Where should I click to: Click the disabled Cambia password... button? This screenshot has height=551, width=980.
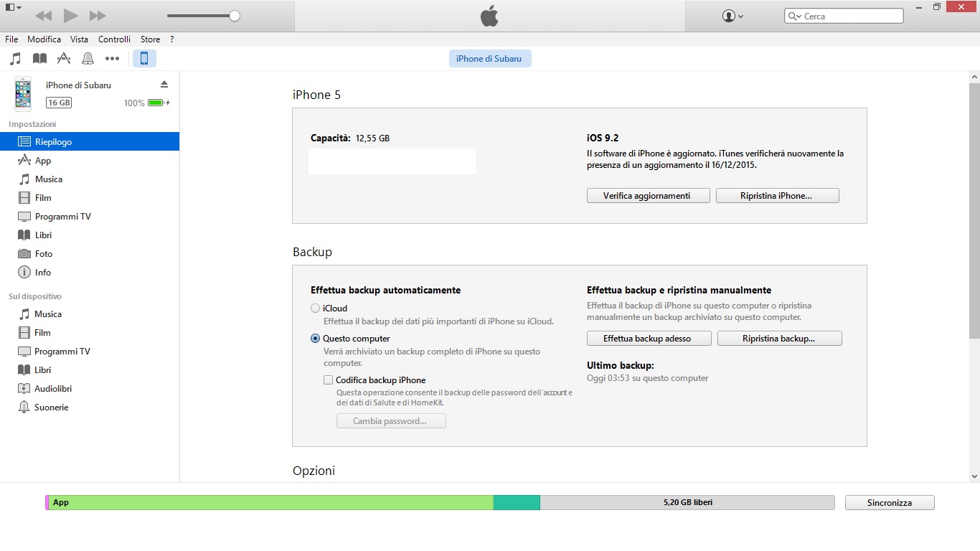click(391, 421)
